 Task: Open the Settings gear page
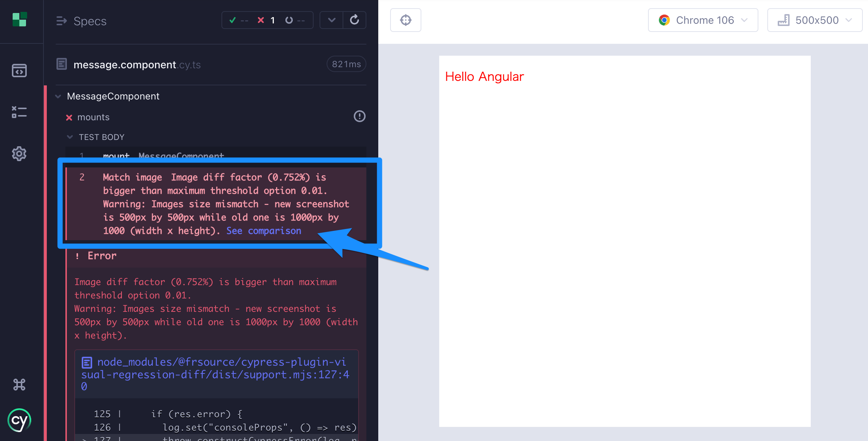click(x=19, y=153)
